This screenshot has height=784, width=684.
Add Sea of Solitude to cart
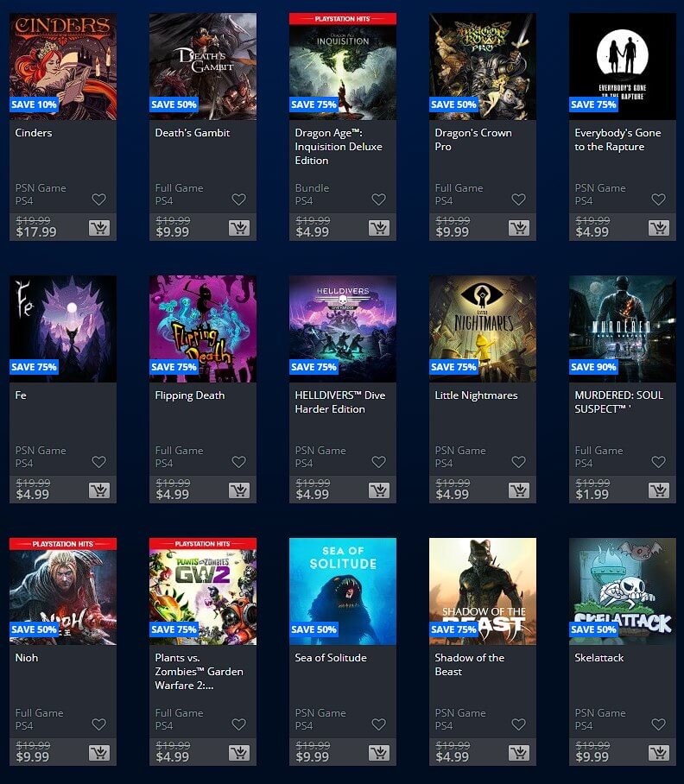[379, 753]
